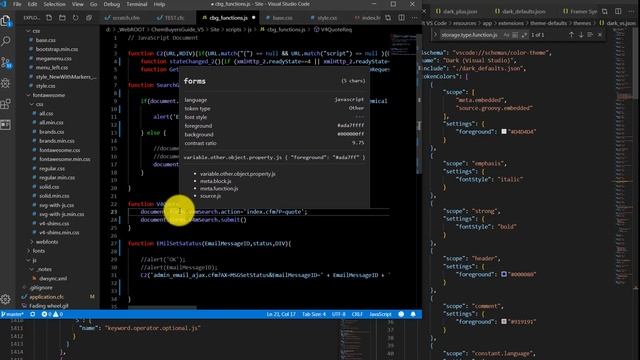Change UTF-8 encoding in status bar
Screen dimensions: 640x360
click(338, 314)
